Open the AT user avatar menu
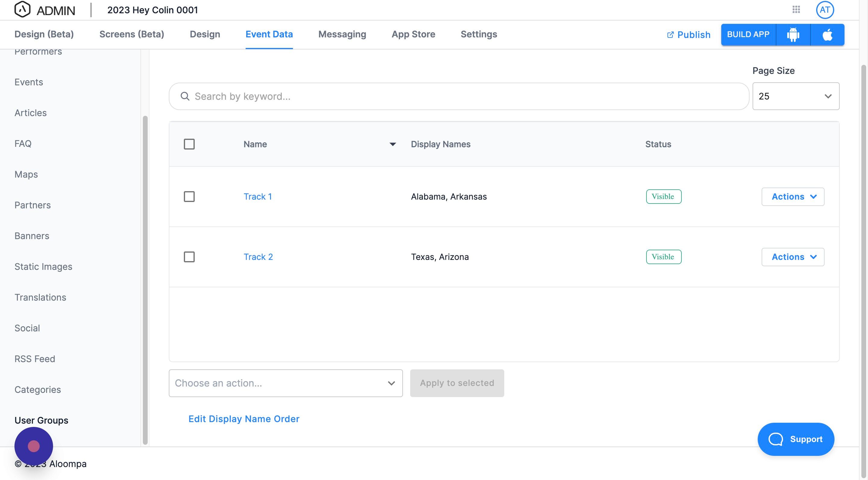This screenshot has height=480, width=868. click(825, 10)
